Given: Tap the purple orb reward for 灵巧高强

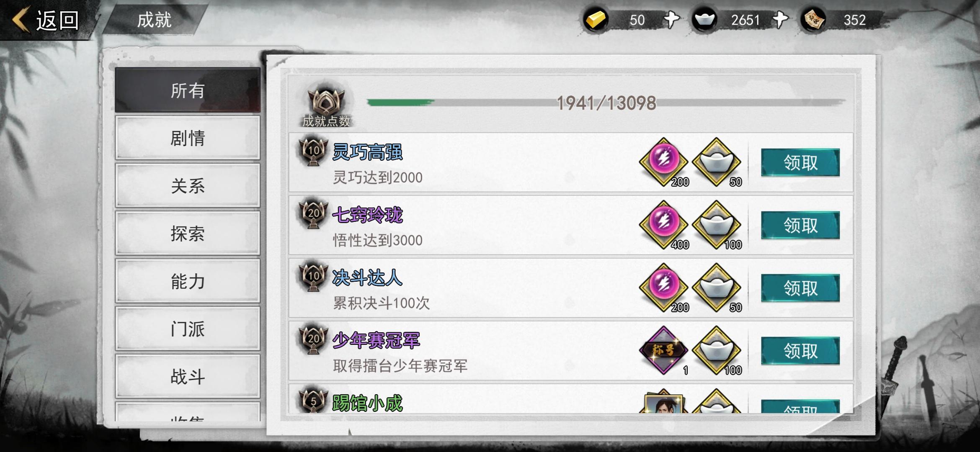Looking at the screenshot, I should pyautogui.click(x=664, y=162).
